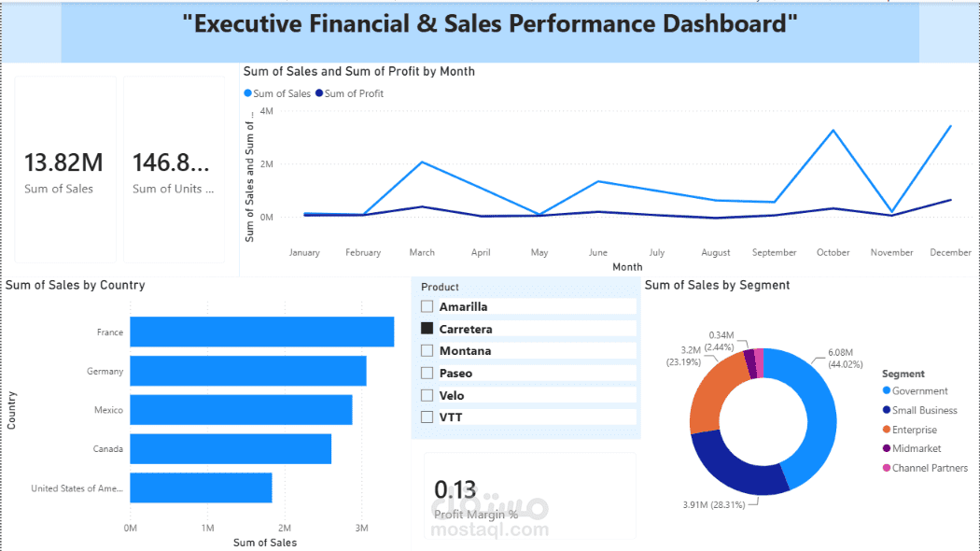Click the 3M x-axis label on bar chart

click(361, 528)
